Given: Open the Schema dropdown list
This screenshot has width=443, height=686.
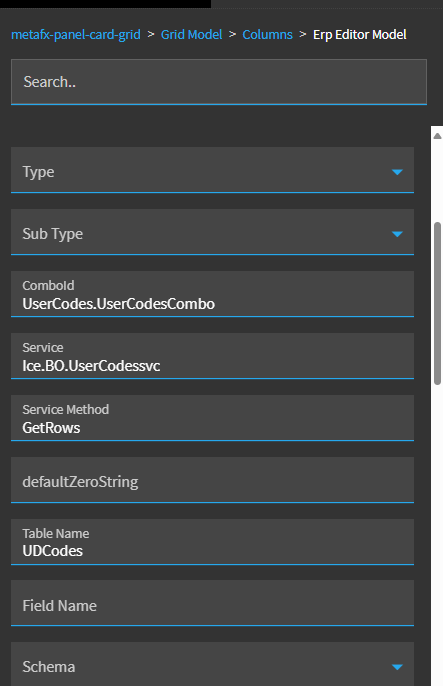Looking at the screenshot, I should coord(213,664).
